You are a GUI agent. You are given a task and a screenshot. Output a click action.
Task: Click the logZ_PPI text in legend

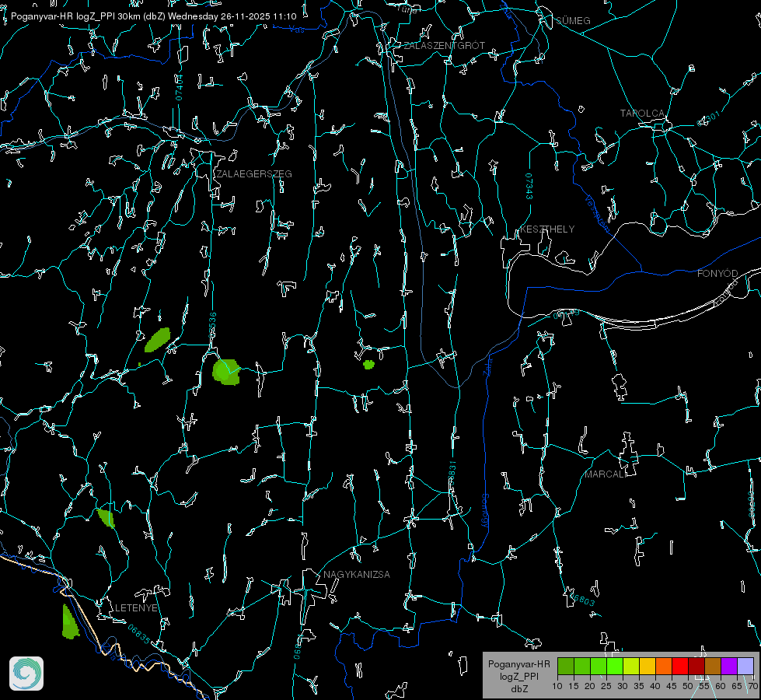[x=518, y=676]
